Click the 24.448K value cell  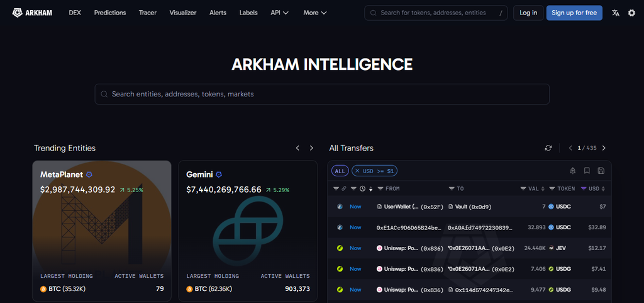pos(535,248)
